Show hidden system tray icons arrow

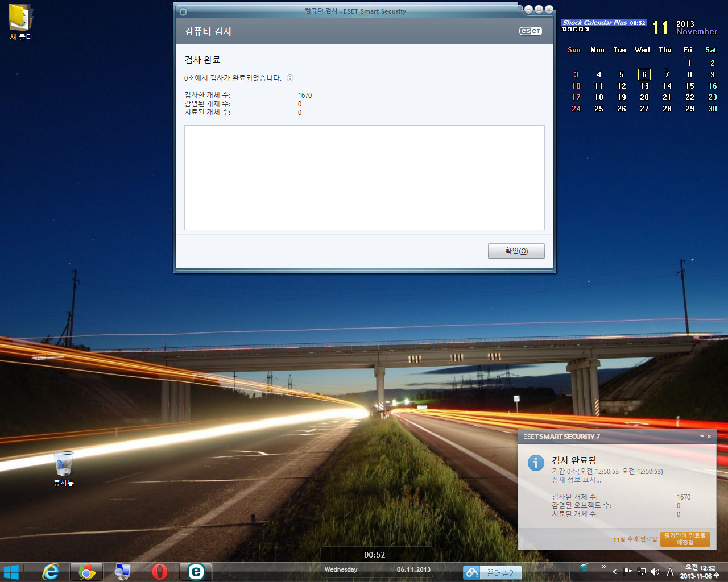click(615, 572)
